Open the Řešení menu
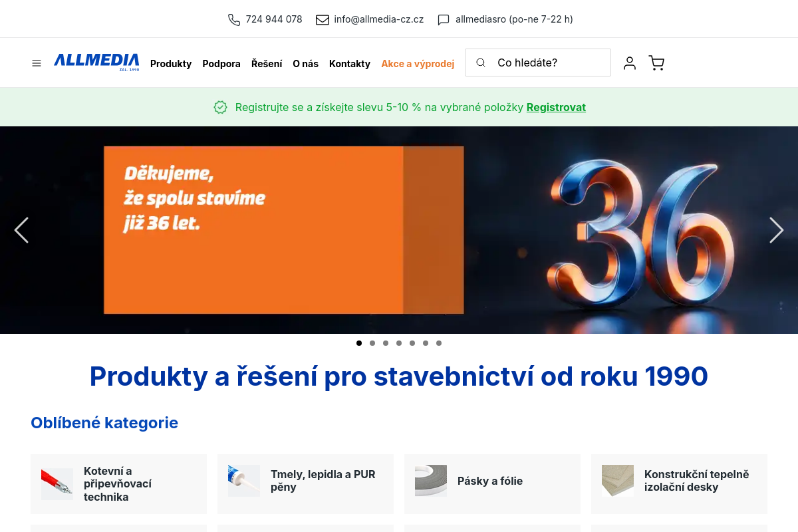Image resolution: width=798 pixels, height=532 pixels. 267,64
